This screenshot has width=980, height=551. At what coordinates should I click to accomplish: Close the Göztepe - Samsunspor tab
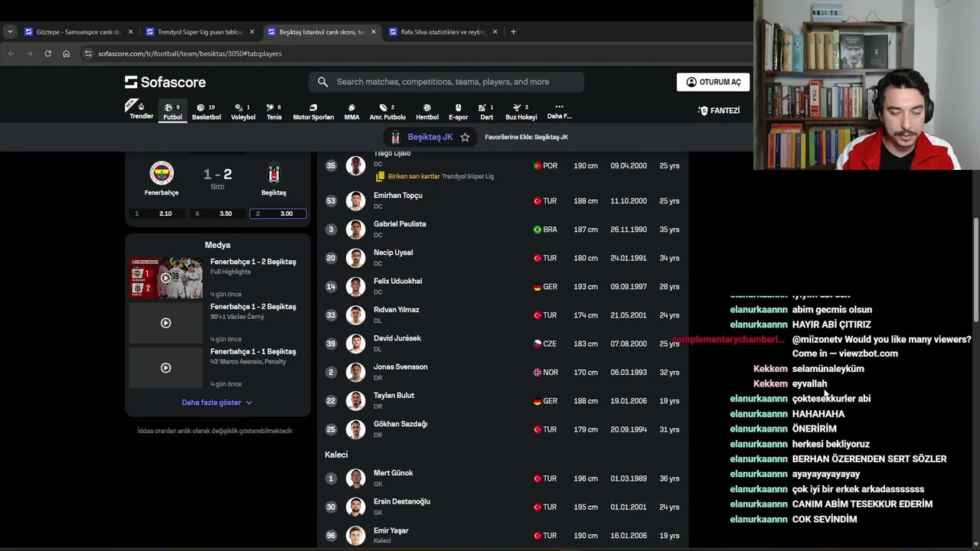coord(130,31)
